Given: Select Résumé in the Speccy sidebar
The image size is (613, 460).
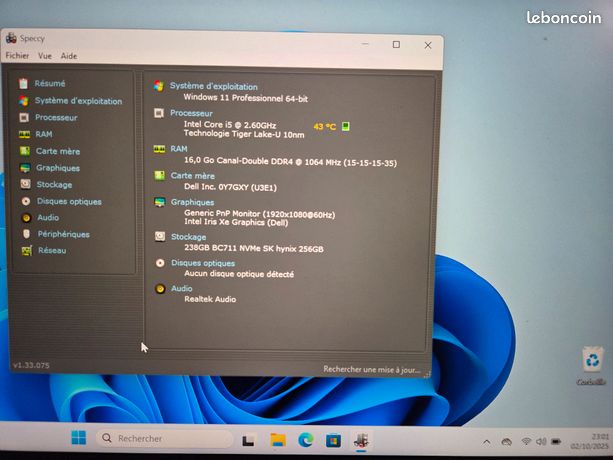Looking at the screenshot, I should (x=49, y=84).
